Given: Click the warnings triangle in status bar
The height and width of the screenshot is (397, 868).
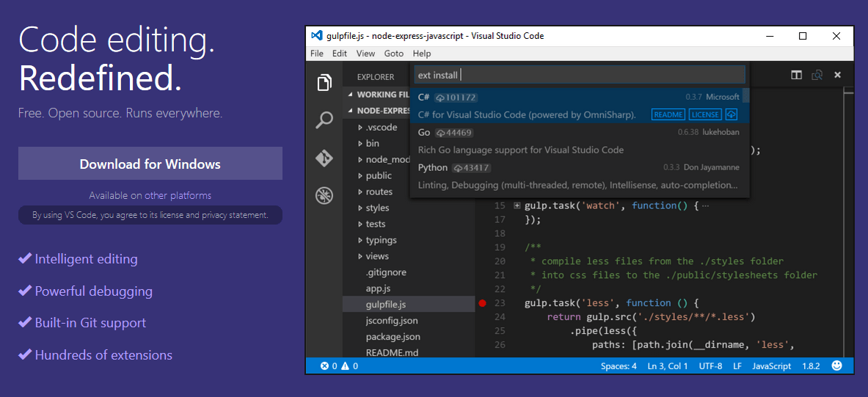Looking at the screenshot, I should click(345, 366).
